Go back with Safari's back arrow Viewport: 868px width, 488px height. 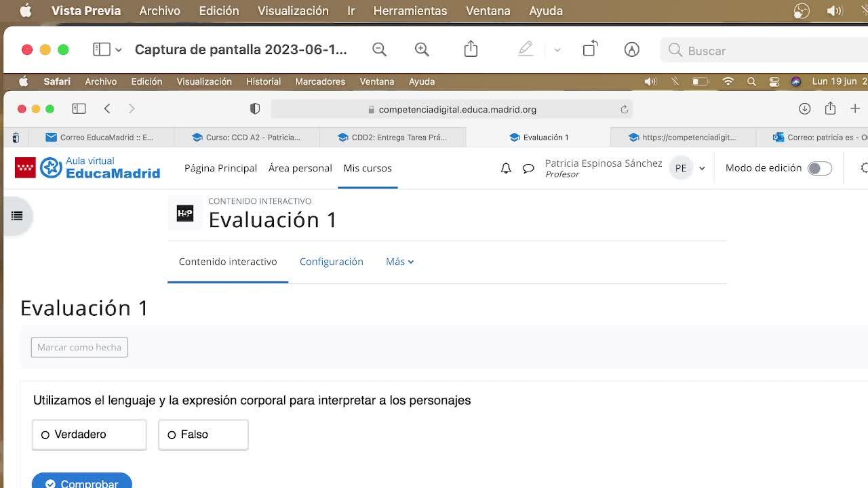107,108
